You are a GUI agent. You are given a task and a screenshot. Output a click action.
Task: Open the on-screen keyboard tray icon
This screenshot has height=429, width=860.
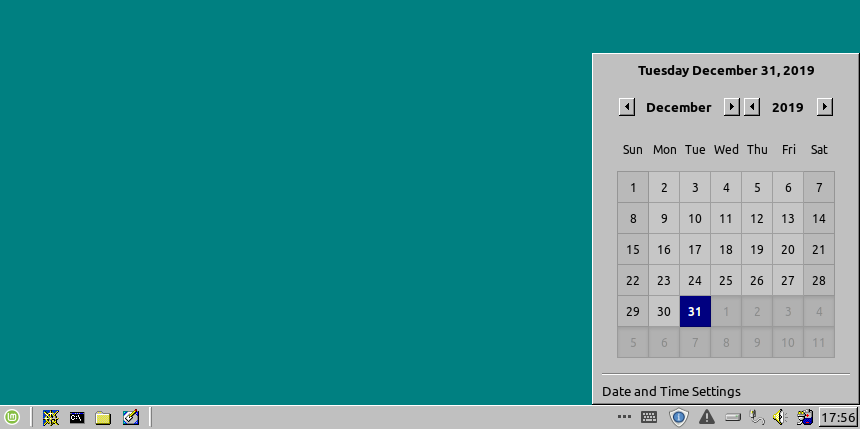click(x=649, y=417)
